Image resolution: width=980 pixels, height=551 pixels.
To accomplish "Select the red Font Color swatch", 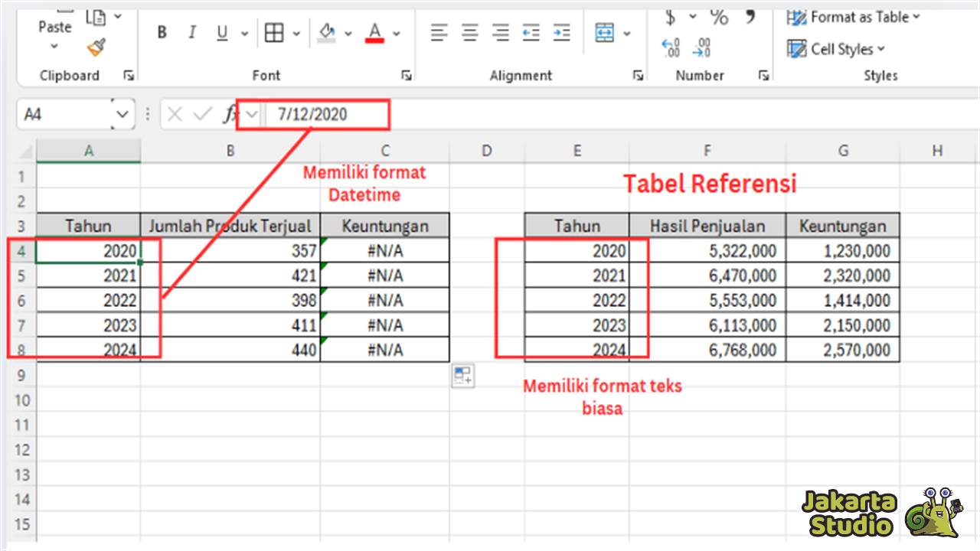I will coord(374,33).
